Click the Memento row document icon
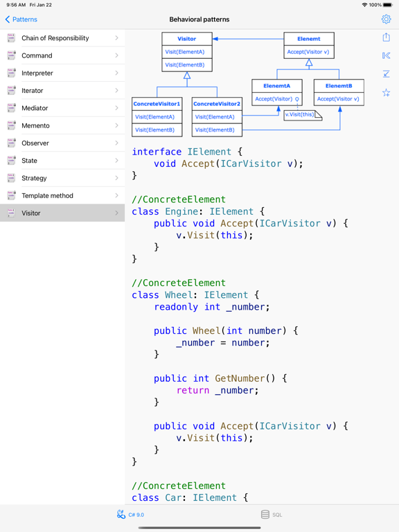The height and width of the screenshot is (532, 399). [12, 125]
